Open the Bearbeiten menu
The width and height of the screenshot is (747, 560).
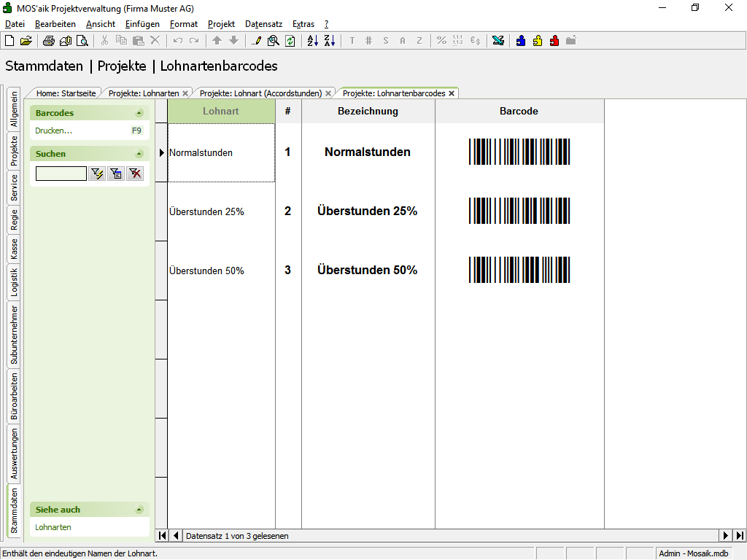[x=55, y=24]
